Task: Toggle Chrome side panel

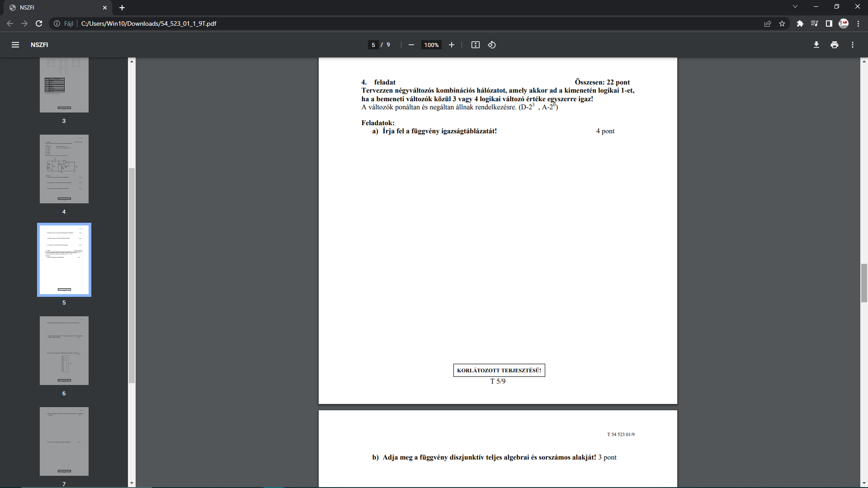Action: [829, 23]
